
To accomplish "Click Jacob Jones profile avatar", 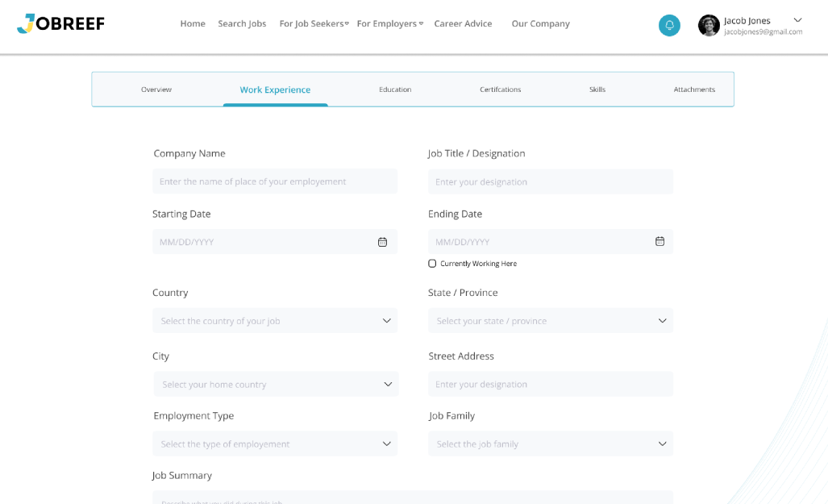I will pos(709,25).
